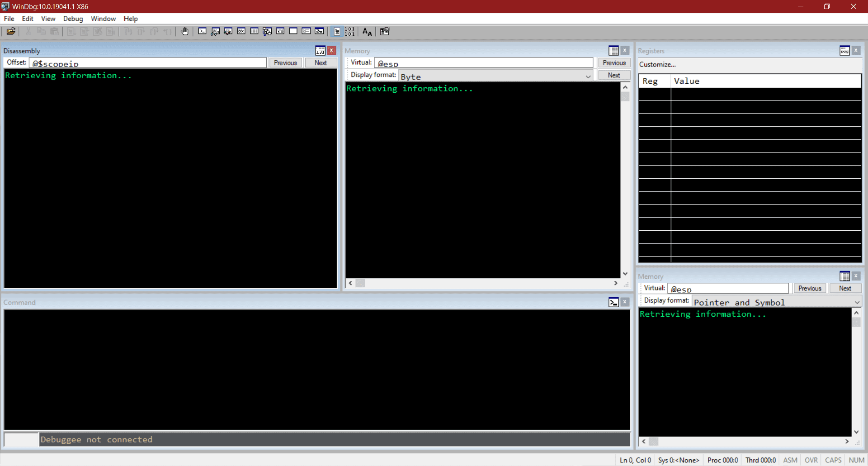Close the Registers panel

[x=856, y=51]
